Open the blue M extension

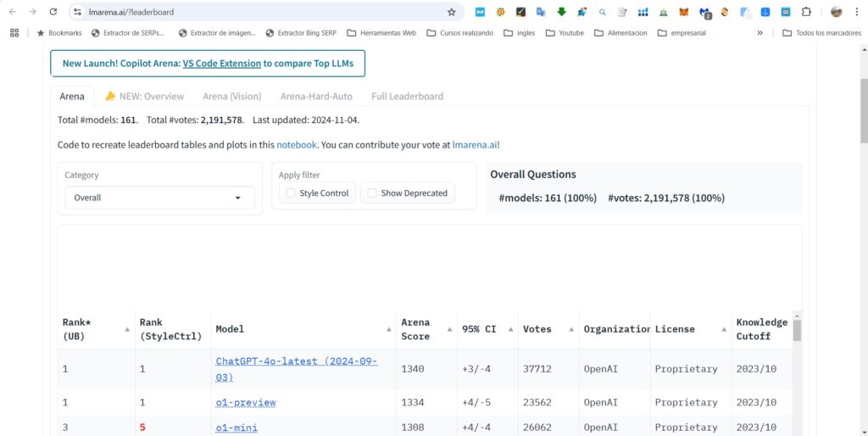pyautogui.click(x=480, y=12)
